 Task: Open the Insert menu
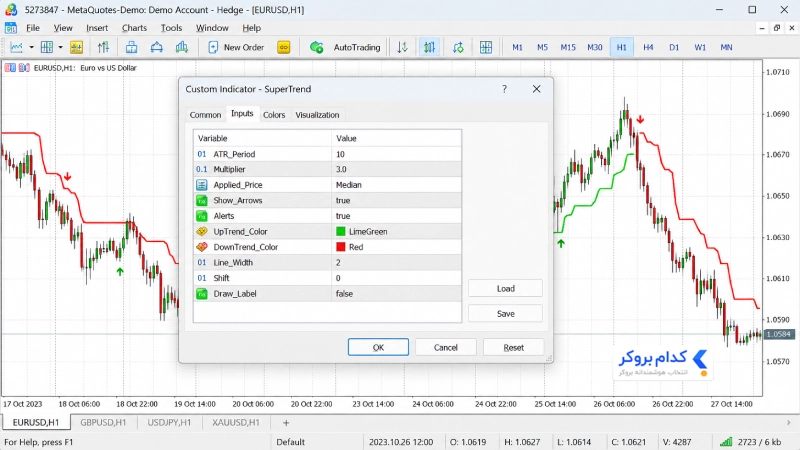coord(97,28)
